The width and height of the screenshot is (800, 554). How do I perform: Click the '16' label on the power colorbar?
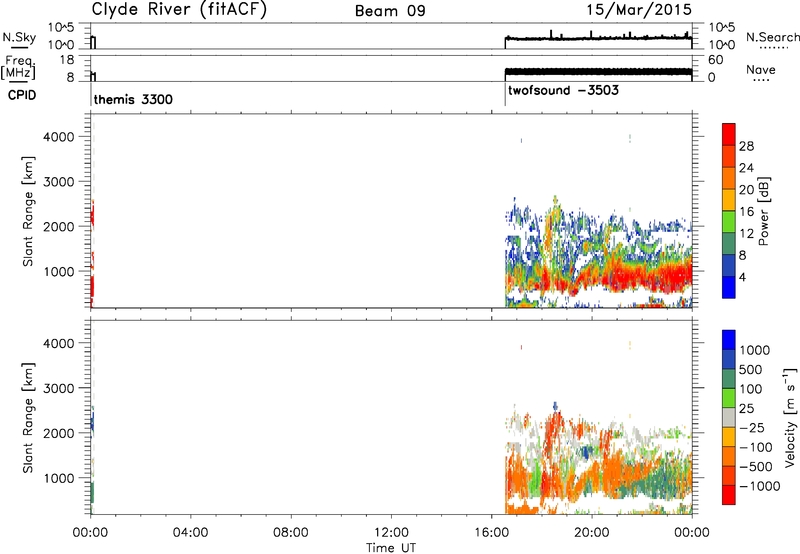click(746, 212)
